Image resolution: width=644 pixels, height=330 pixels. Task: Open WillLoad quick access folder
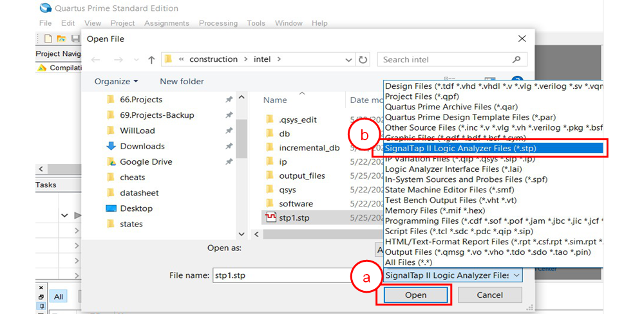pyautogui.click(x=137, y=131)
